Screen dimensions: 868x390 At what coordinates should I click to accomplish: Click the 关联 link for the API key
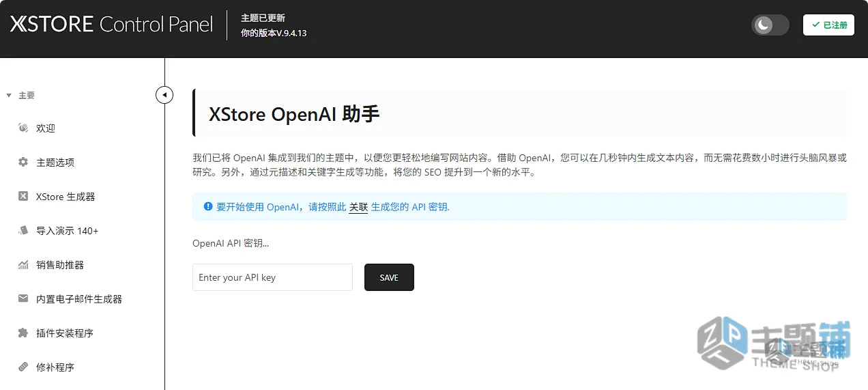[x=358, y=207]
